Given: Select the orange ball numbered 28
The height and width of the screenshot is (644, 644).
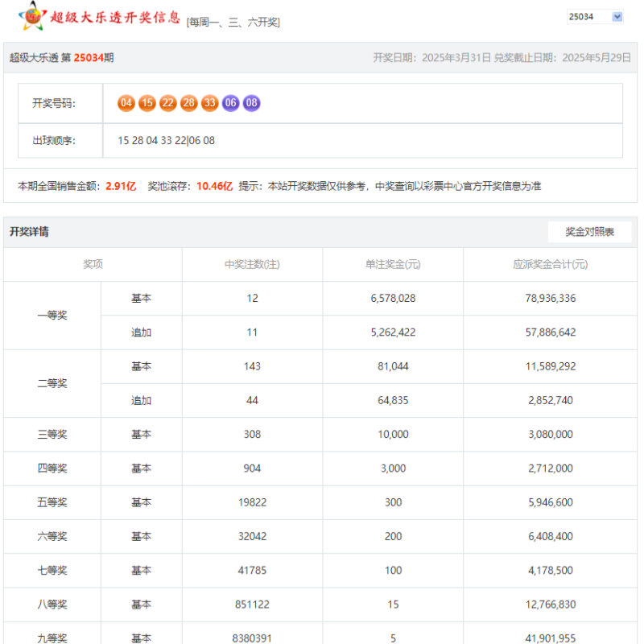Looking at the screenshot, I should pos(189,103).
